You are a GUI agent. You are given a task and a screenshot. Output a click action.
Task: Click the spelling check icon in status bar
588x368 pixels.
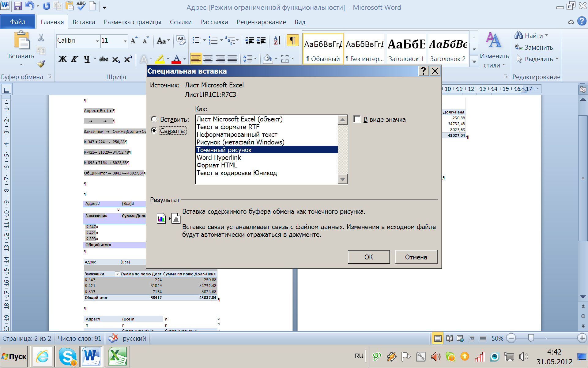pyautogui.click(x=113, y=338)
